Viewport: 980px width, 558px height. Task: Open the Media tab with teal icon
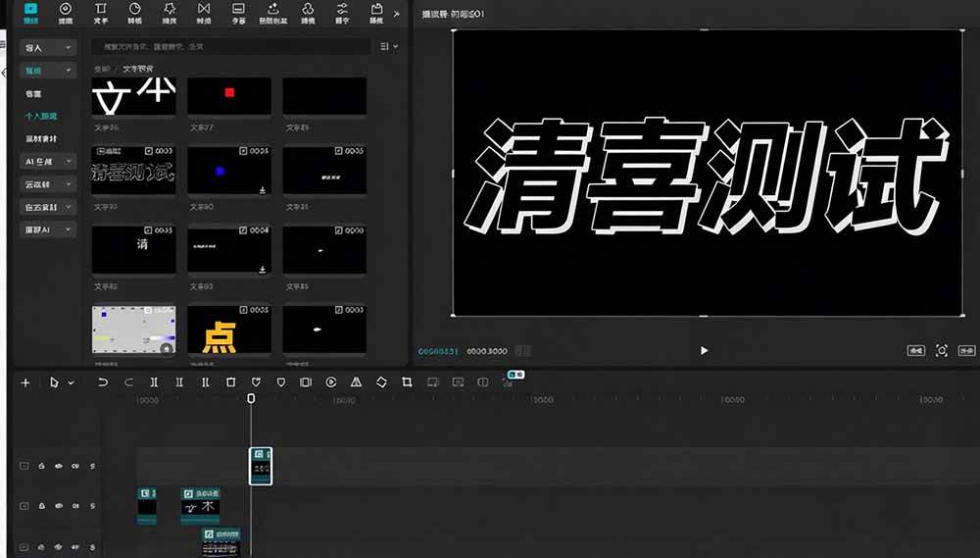pos(30,13)
